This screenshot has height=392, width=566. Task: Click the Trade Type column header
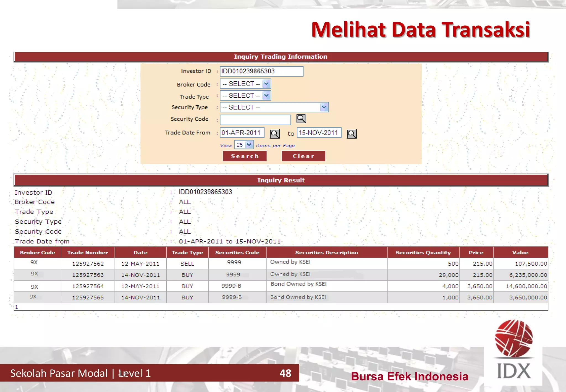187,252
